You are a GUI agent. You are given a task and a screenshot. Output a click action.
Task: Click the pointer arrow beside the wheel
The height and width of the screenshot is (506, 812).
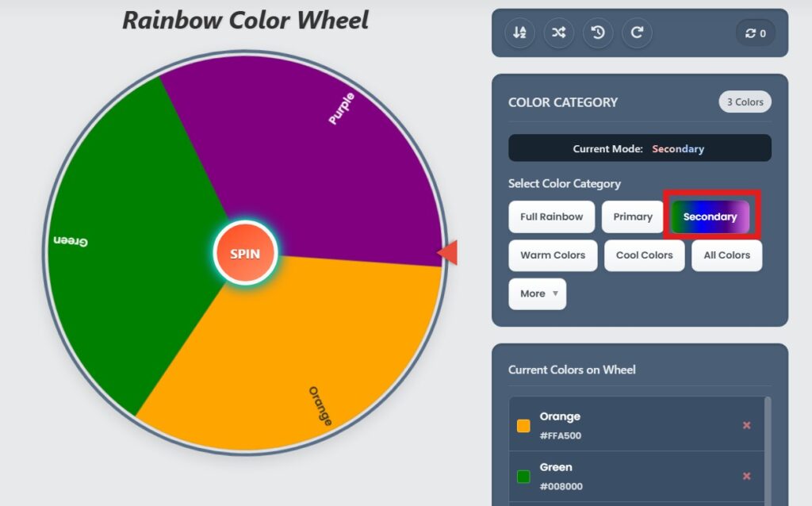click(x=450, y=252)
